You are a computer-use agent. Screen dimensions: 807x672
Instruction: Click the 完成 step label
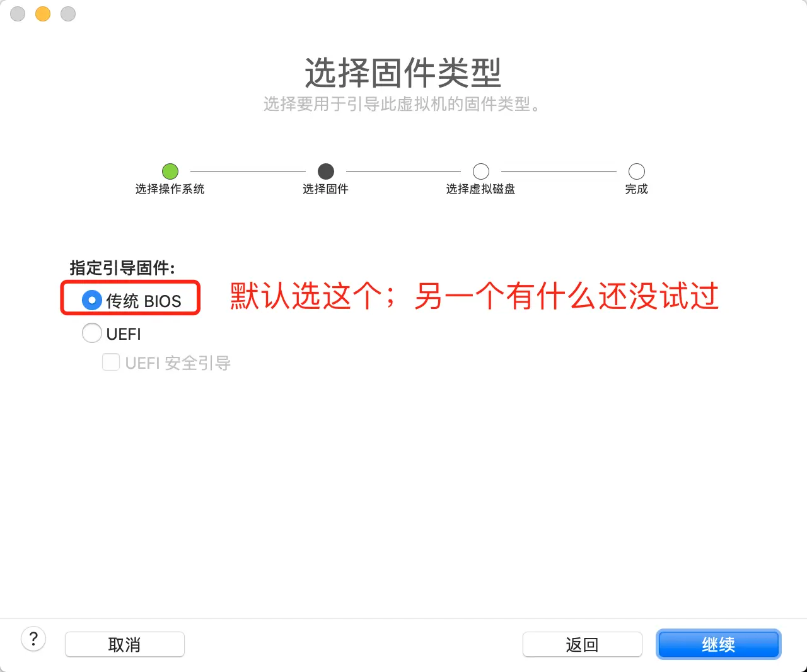tap(637, 189)
